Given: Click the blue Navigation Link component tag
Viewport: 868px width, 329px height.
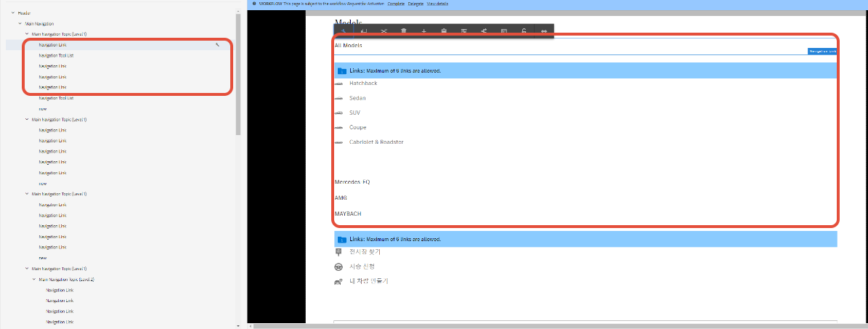Looking at the screenshot, I should pos(822,51).
